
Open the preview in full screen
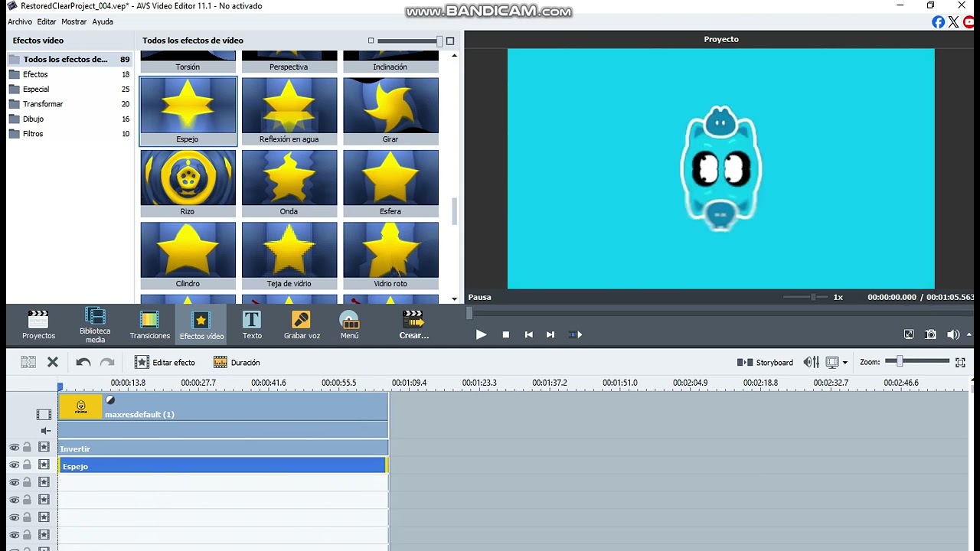click(x=909, y=334)
